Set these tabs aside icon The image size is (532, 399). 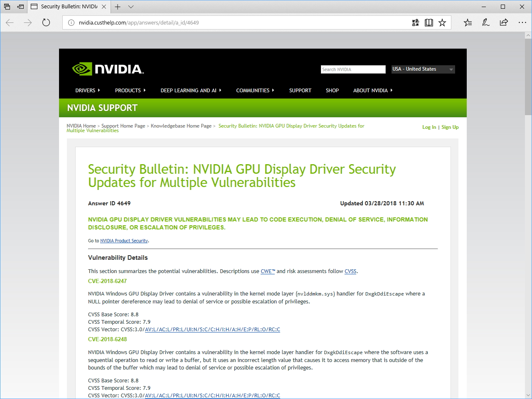20,7
